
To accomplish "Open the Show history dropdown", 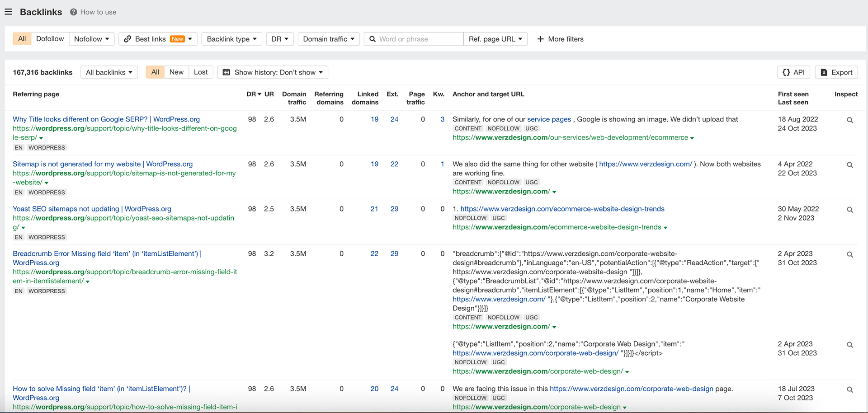I will pos(273,72).
